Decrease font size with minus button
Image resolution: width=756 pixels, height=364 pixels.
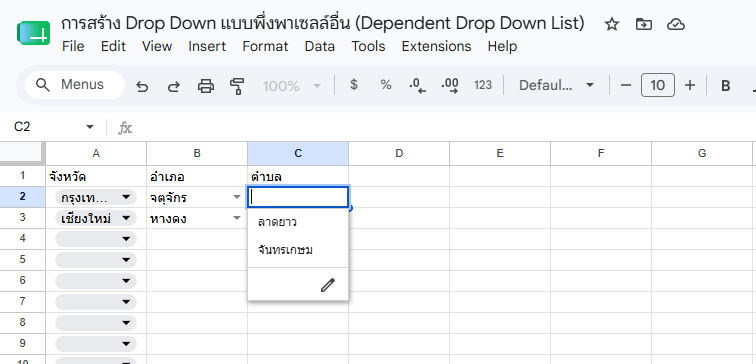[x=626, y=85]
